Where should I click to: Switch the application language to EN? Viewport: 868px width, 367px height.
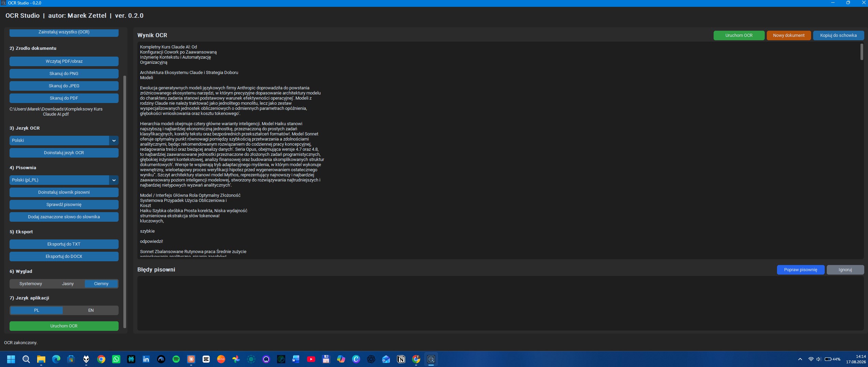point(91,310)
